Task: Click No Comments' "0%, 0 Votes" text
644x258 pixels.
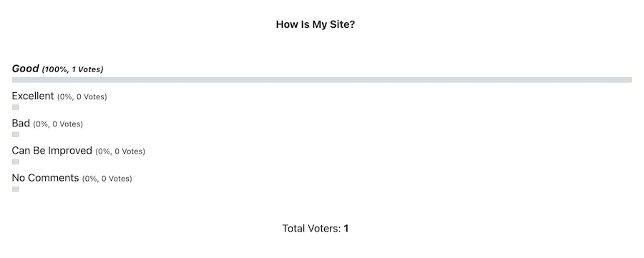Action: [x=107, y=179]
